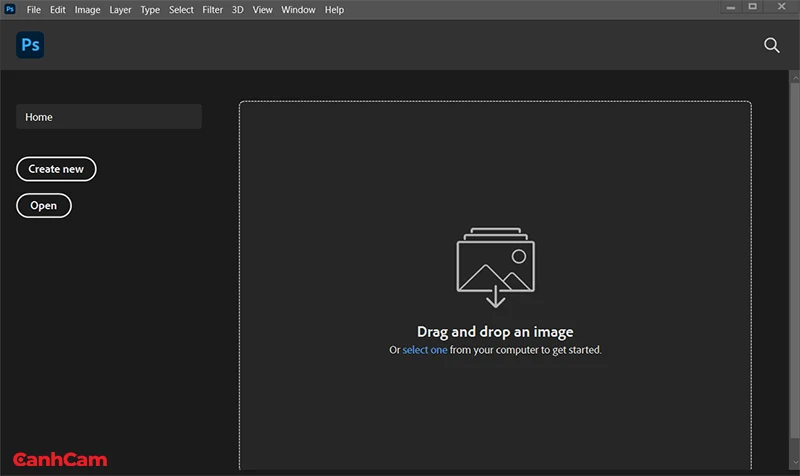Follow the 'select one' link

pyautogui.click(x=424, y=350)
